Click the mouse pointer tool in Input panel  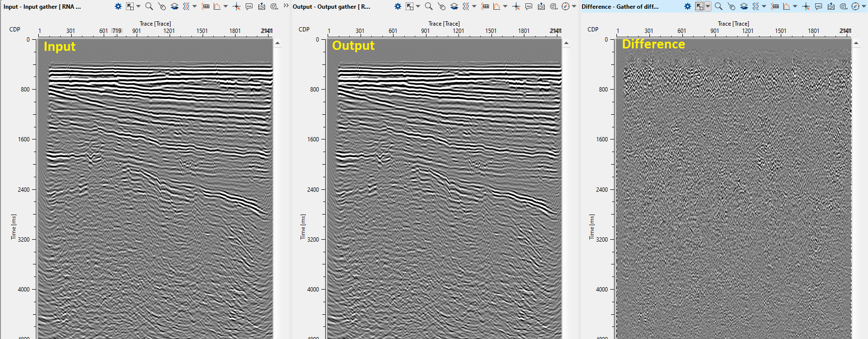(162, 6)
